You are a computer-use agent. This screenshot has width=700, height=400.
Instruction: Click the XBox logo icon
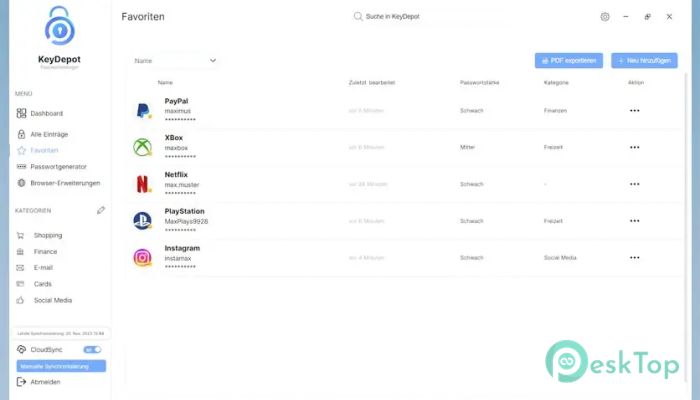[143, 147]
